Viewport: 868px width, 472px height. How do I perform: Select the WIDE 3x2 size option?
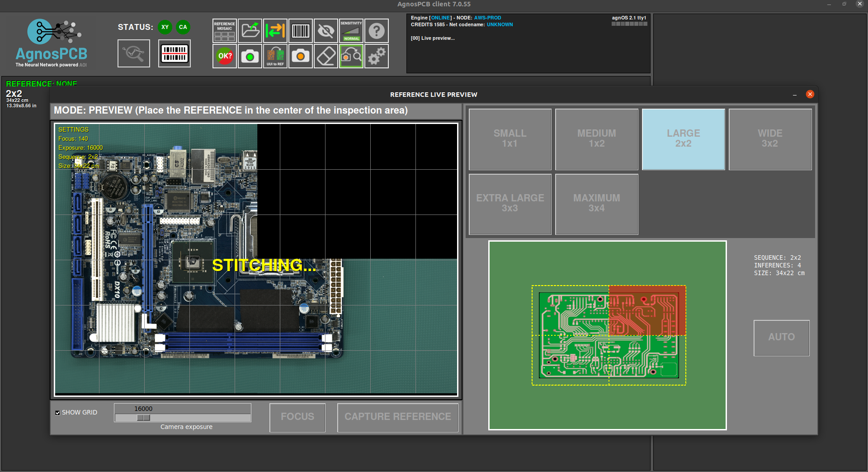click(770, 139)
